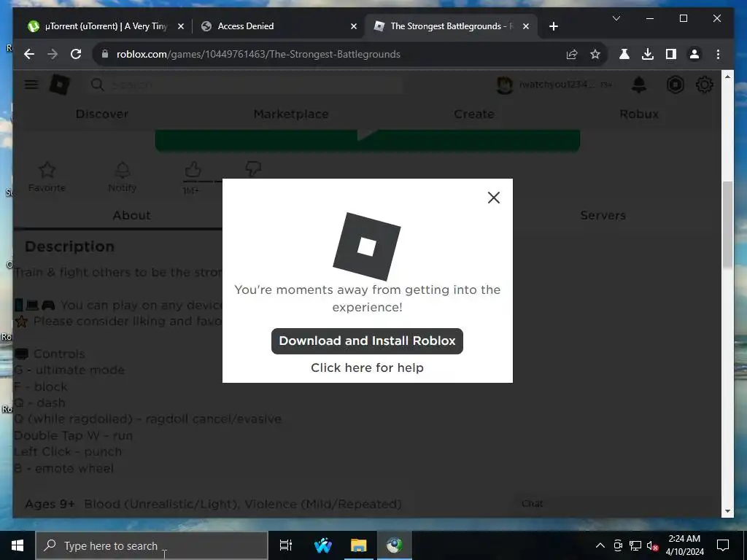
Task: Open the iwatchyou1234 profile avatar
Action: [x=505, y=85]
